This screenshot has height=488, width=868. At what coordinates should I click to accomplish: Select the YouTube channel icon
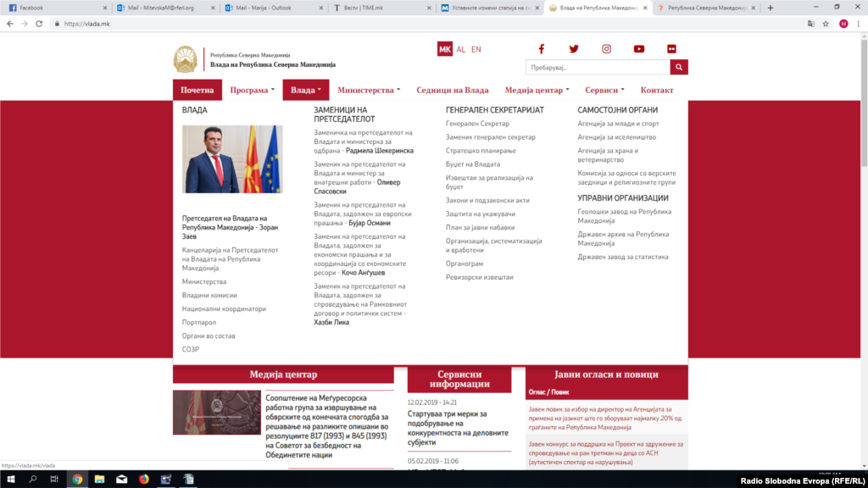(x=639, y=49)
